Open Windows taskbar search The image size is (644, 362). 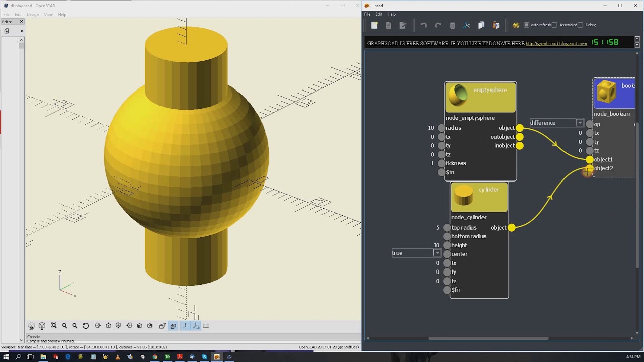(18, 357)
